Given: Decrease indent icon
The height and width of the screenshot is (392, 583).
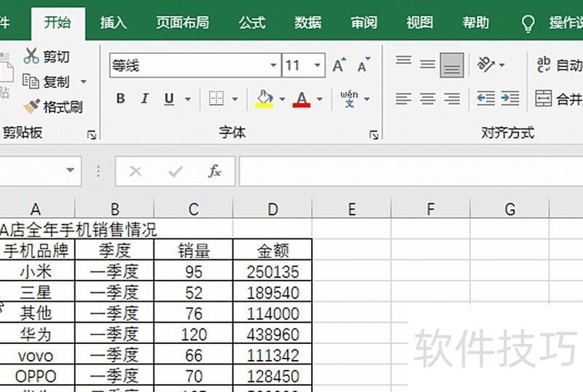Looking at the screenshot, I should [x=486, y=98].
